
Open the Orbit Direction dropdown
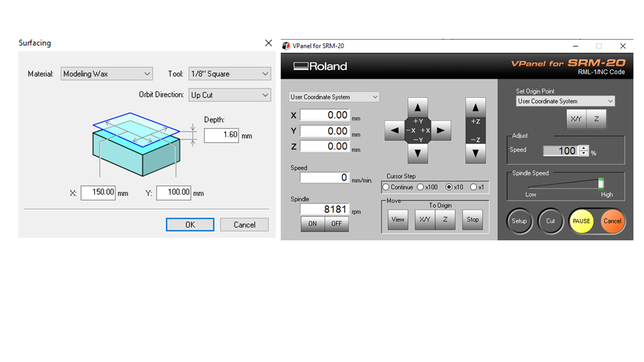230,95
